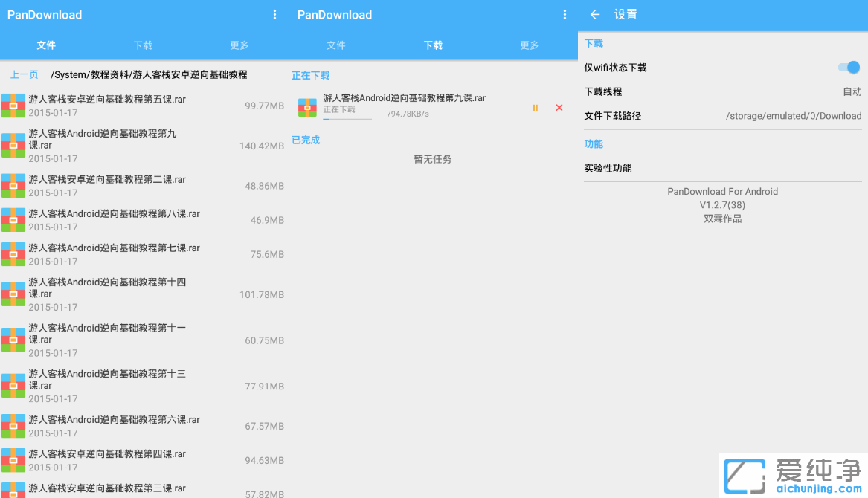Click the 上一页 navigation link
The height and width of the screenshot is (498, 868).
25,74
